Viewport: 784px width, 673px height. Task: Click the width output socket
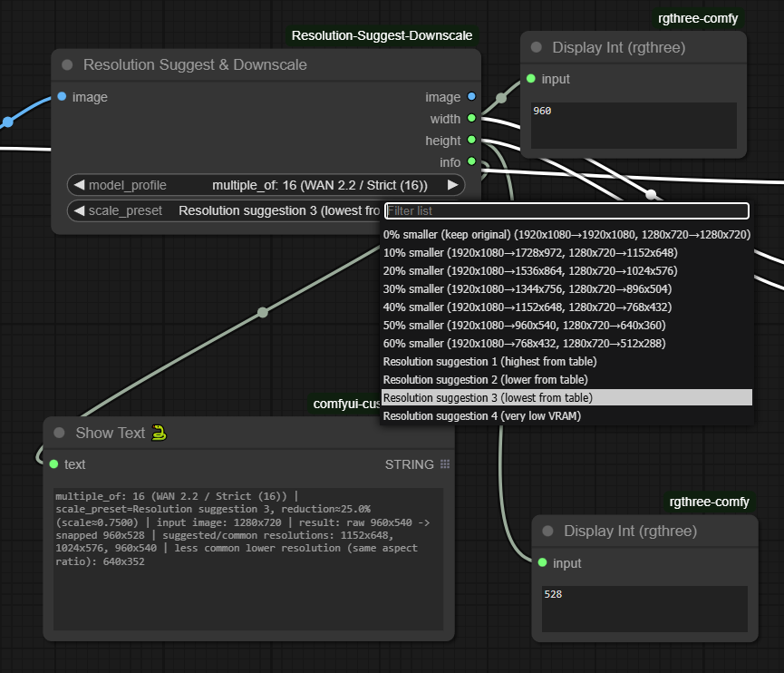click(471, 118)
